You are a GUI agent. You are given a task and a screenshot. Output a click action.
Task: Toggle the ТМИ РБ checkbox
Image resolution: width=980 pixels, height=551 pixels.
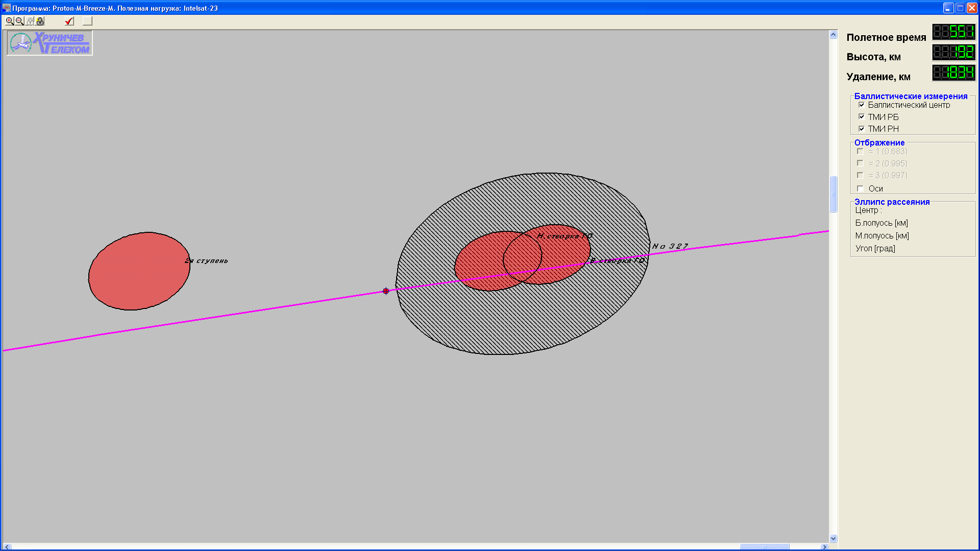862,117
